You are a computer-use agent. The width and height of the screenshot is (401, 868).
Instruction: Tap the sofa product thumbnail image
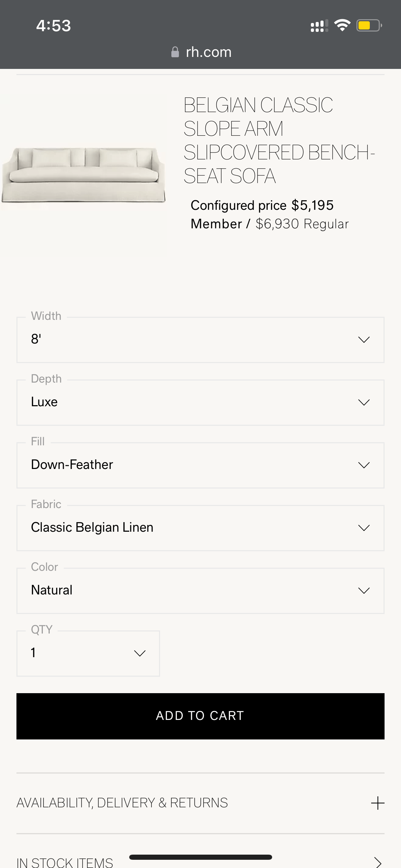coord(84,174)
